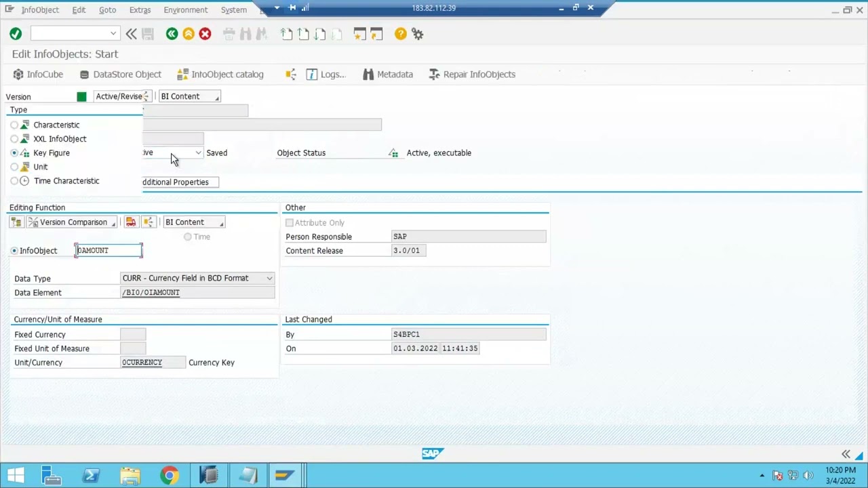Click the Generate Shortcut icon
The width and height of the screenshot is (868, 488).
pyautogui.click(x=376, y=34)
